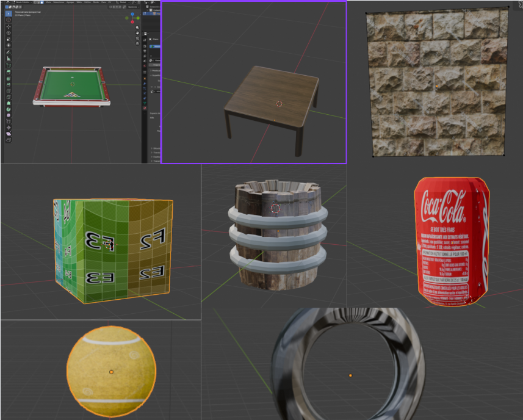Screen dimensions: 523x420
Task: Click the camera view viewport button
Action: (137, 38)
